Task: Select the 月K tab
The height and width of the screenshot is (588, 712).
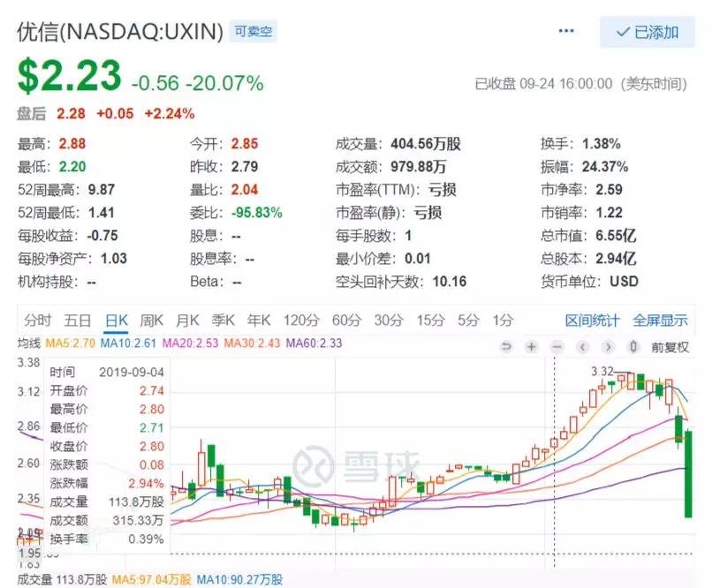Action: [x=187, y=320]
